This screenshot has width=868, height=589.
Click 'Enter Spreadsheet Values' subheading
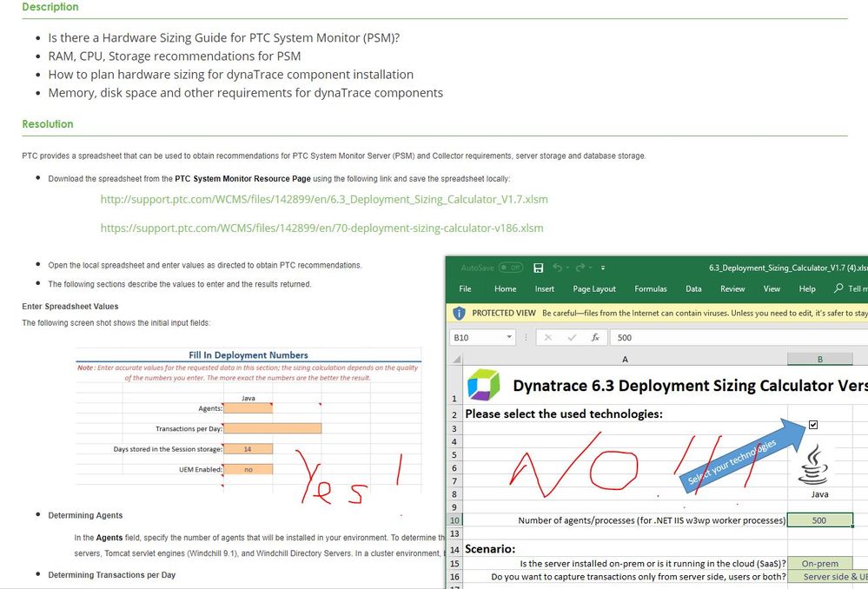pos(70,306)
